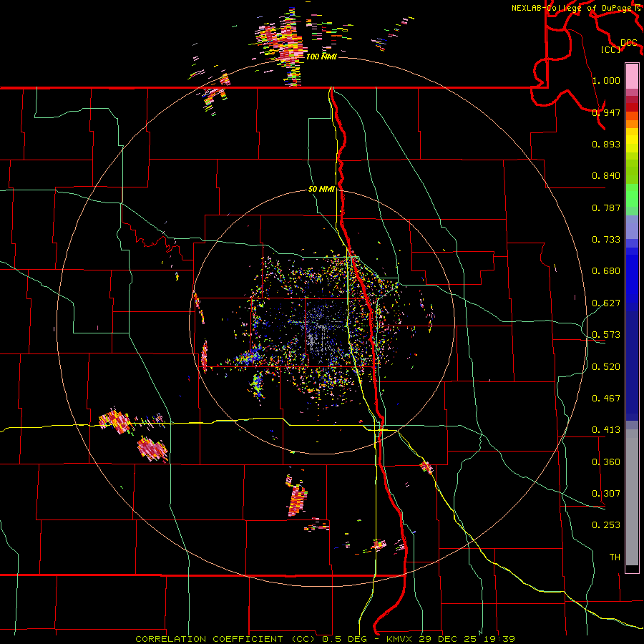644x644 pixels.
Task: Pick the dark red segment of the color bar
Action: (632, 107)
